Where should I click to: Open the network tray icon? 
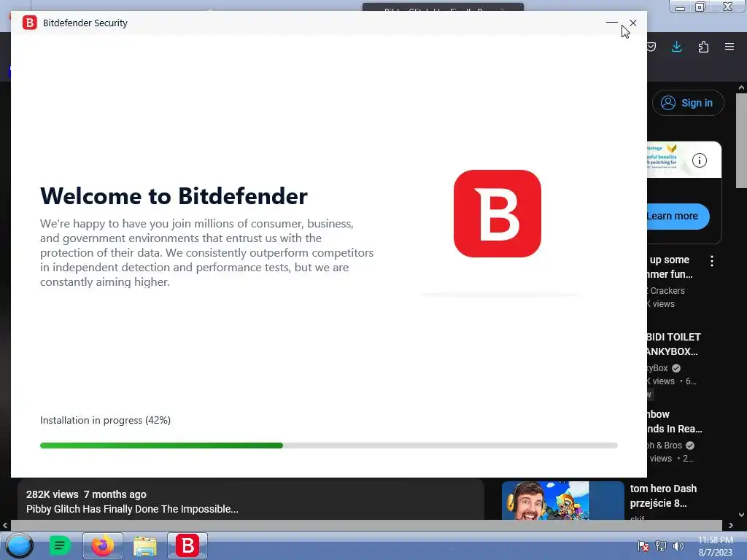661,546
